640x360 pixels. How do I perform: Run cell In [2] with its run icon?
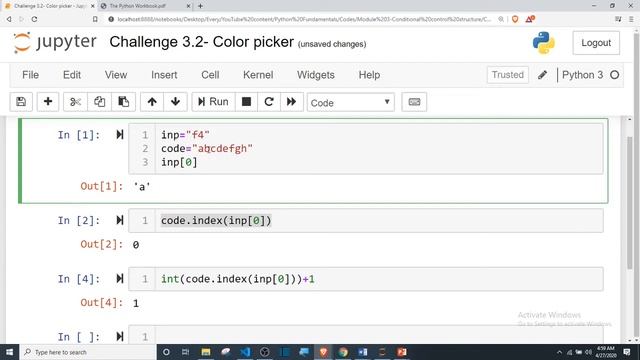[x=120, y=220]
